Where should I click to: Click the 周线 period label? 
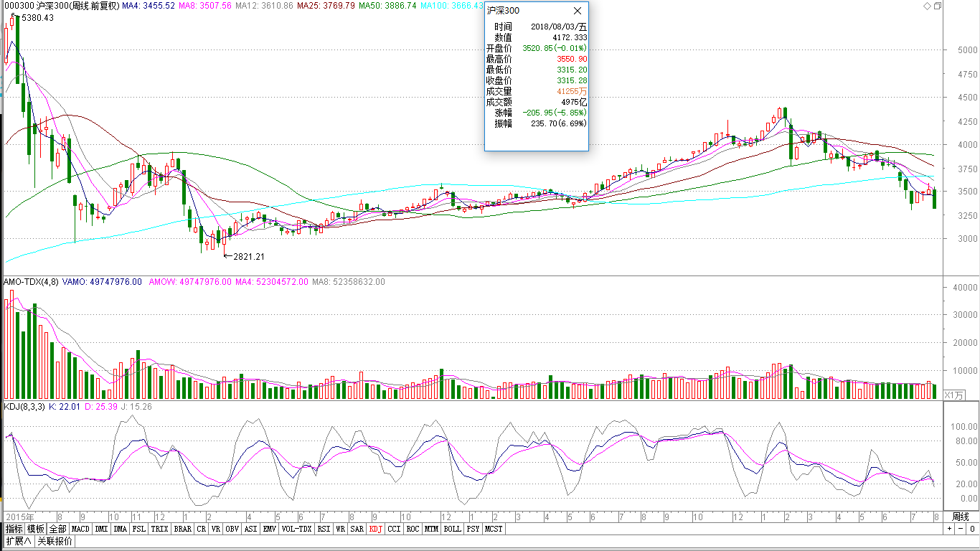tap(960, 517)
